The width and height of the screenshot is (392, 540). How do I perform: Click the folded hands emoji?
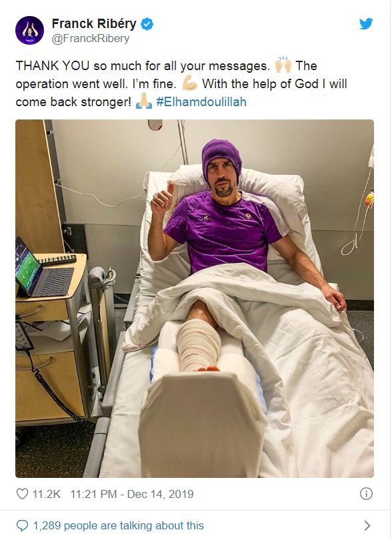click(x=144, y=101)
